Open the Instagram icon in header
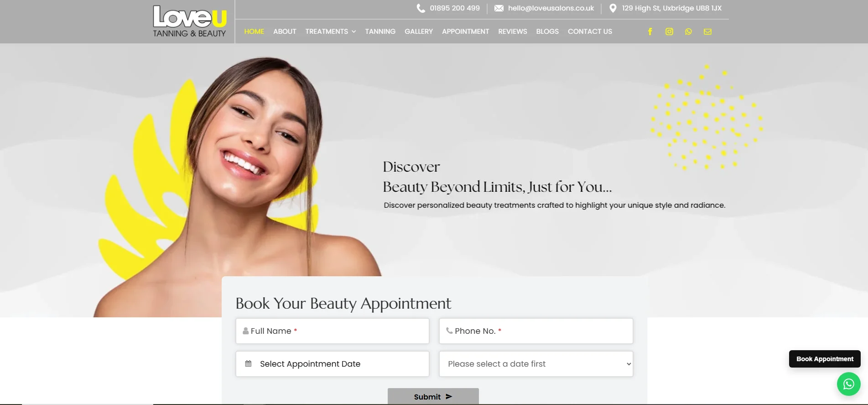Screen dimensions: 868x405 (669, 32)
